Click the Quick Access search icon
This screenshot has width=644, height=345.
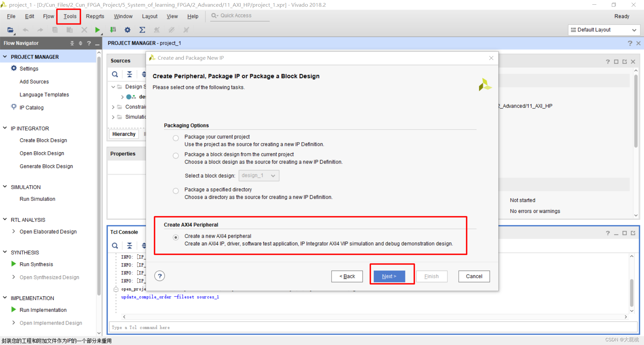pos(215,15)
